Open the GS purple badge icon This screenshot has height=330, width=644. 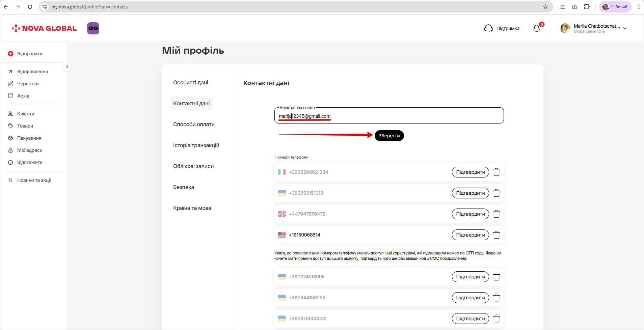coord(93,28)
